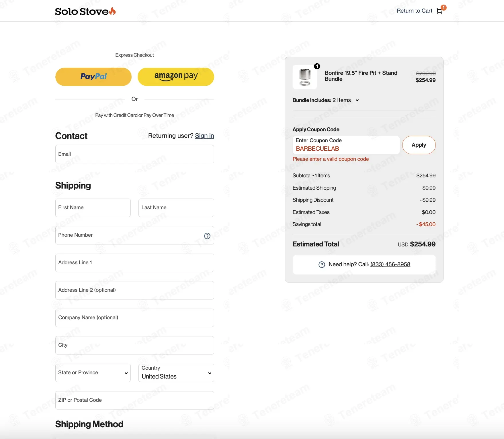Pay with the PayPal express button
The image size is (504, 439).
(93, 77)
